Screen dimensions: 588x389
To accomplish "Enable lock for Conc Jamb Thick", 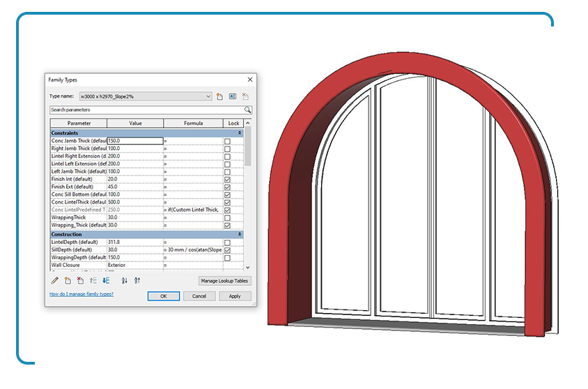I will tap(227, 141).
